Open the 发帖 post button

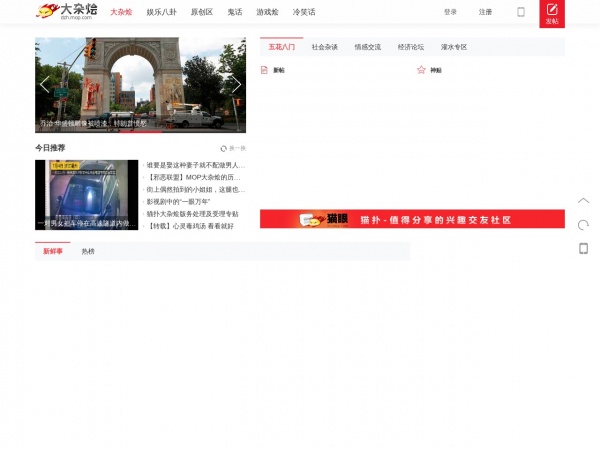552,14
